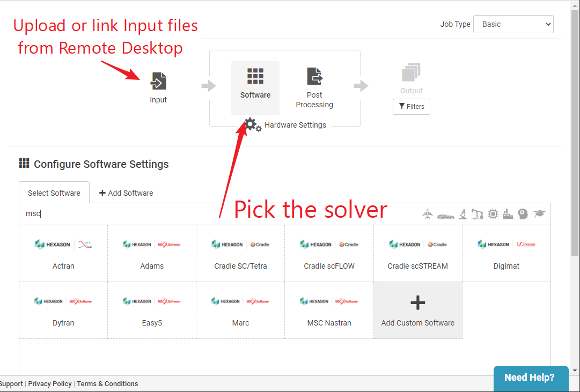Image resolution: width=580 pixels, height=392 pixels.
Task: Select the machine learning head icon
Action: coord(523,214)
